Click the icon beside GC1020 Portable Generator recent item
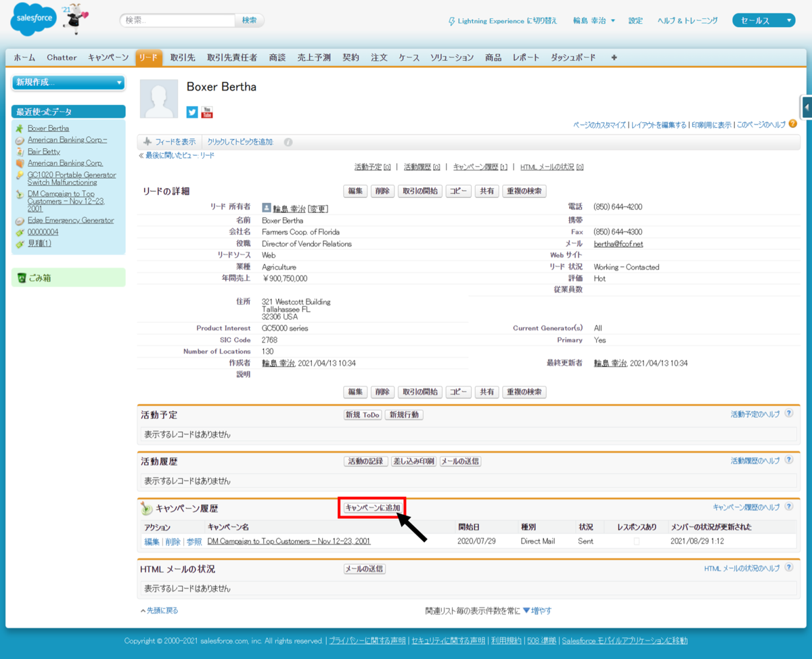The width and height of the screenshot is (812, 659). (x=20, y=175)
